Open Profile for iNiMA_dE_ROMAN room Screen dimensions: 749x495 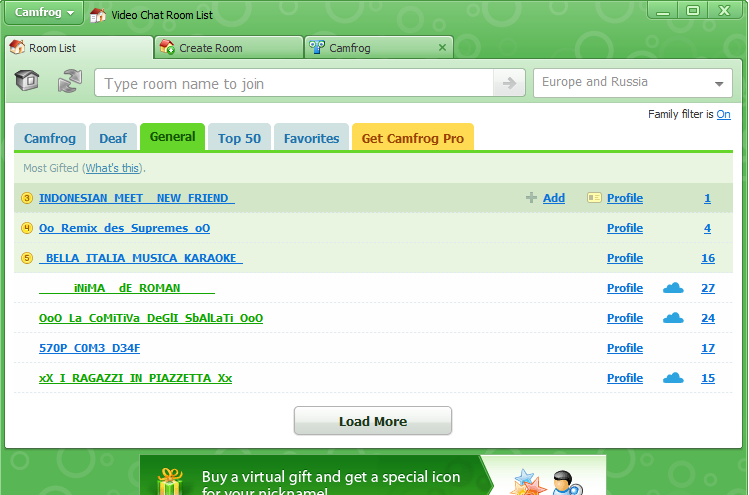pos(625,288)
